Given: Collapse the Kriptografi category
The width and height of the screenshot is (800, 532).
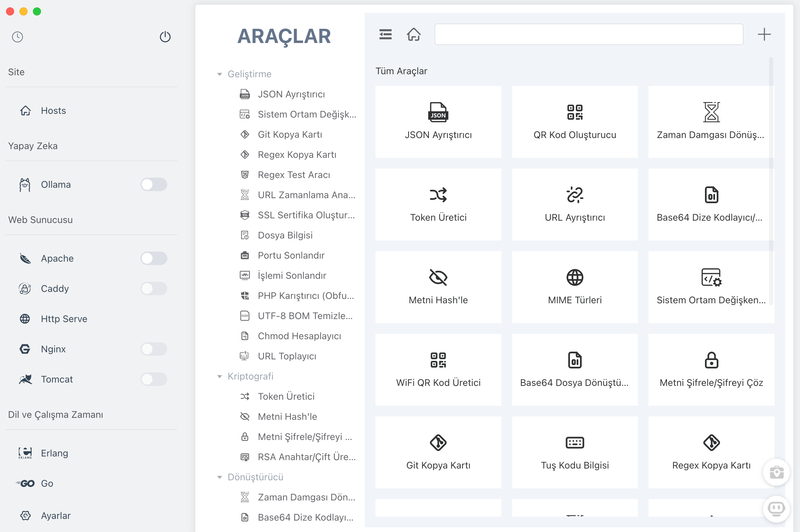Looking at the screenshot, I should (220, 376).
